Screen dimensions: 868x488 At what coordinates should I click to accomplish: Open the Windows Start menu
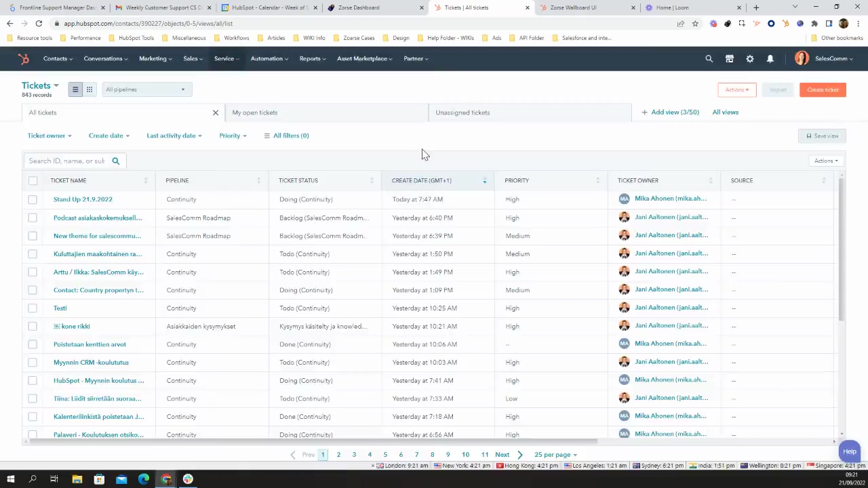pos(10,479)
